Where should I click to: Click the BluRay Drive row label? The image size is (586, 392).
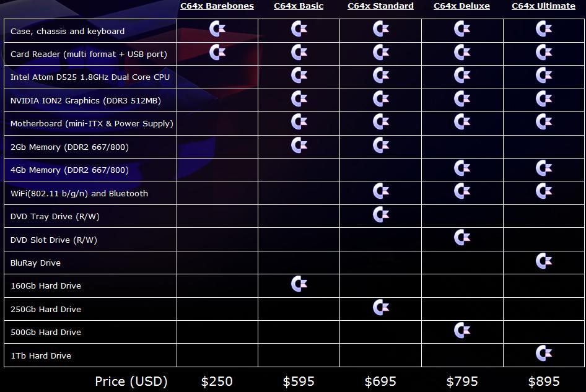tap(36, 263)
